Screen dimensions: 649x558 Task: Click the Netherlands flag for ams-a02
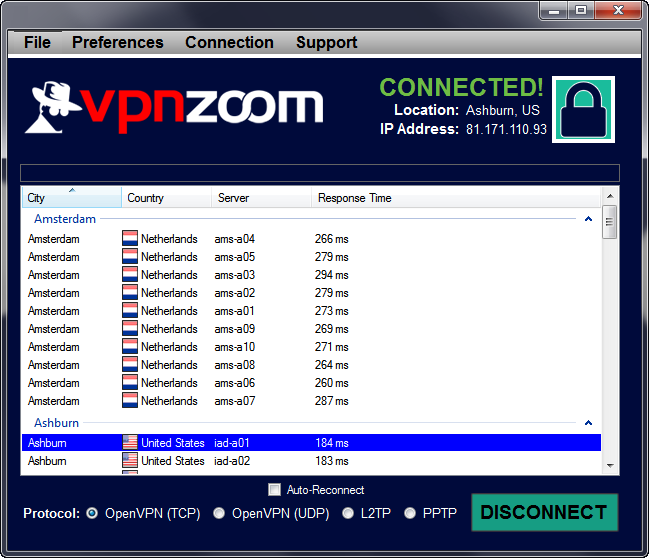(x=130, y=293)
